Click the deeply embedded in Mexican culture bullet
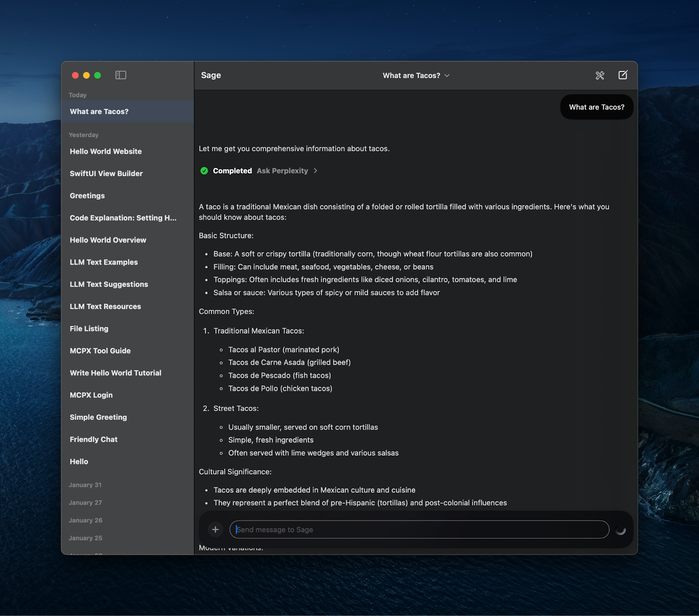The image size is (699, 616). [x=315, y=490]
